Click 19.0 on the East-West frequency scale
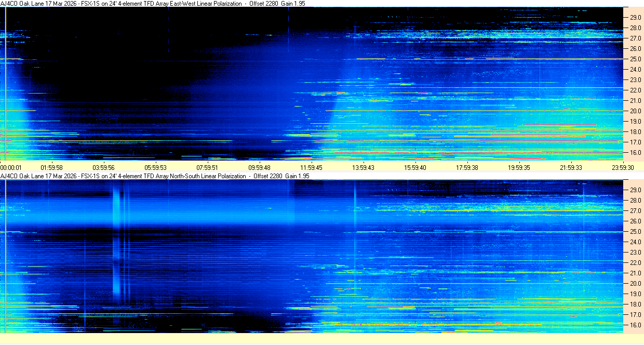The image size is (644, 345). [636, 122]
